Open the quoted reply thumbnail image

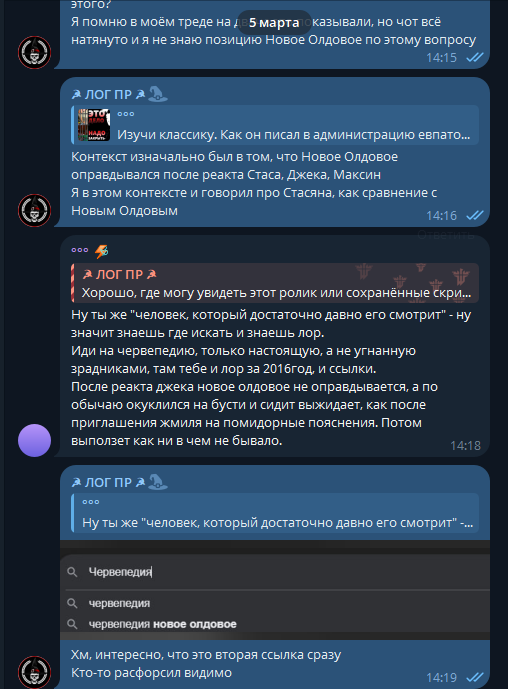click(x=94, y=125)
